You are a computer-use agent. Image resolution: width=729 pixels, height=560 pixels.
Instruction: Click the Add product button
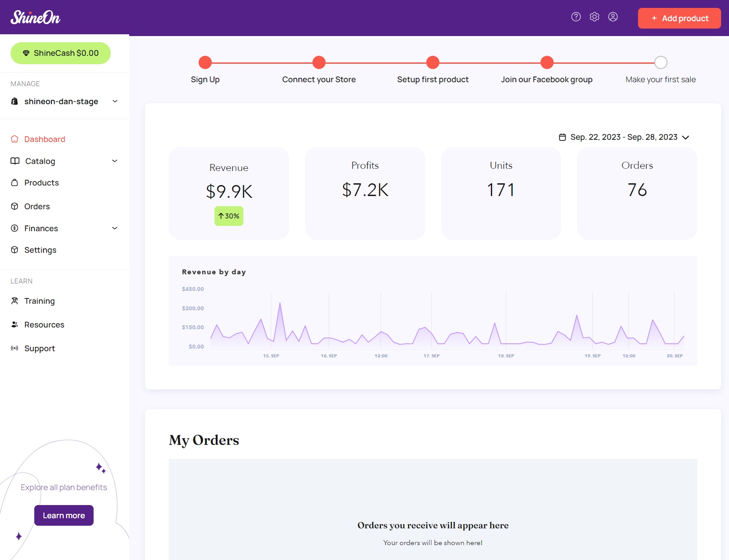click(x=679, y=18)
